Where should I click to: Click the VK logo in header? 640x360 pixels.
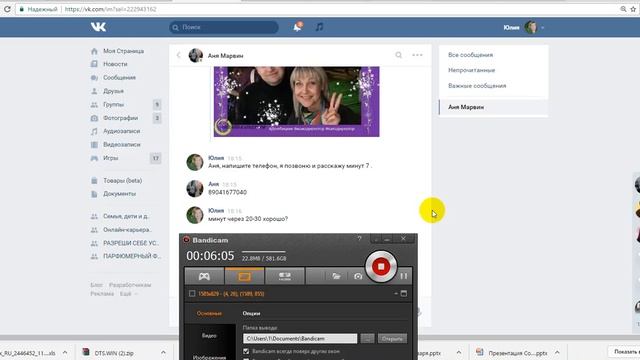[98, 27]
